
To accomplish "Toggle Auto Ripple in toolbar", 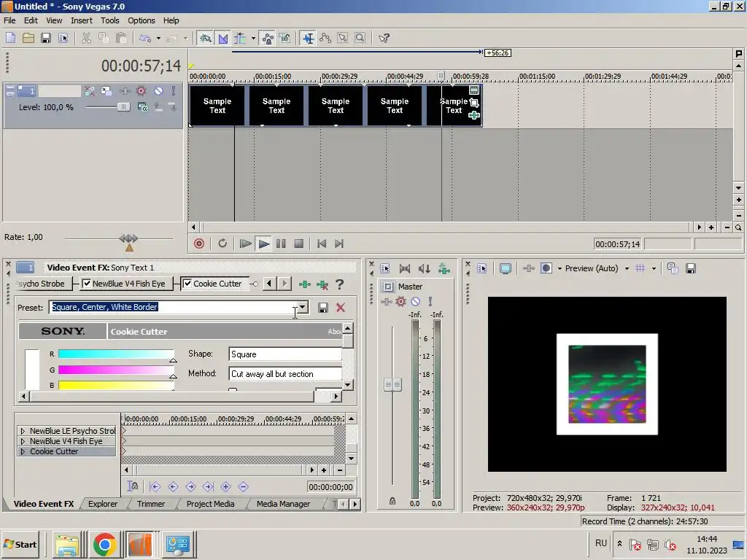I will coord(239,38).
